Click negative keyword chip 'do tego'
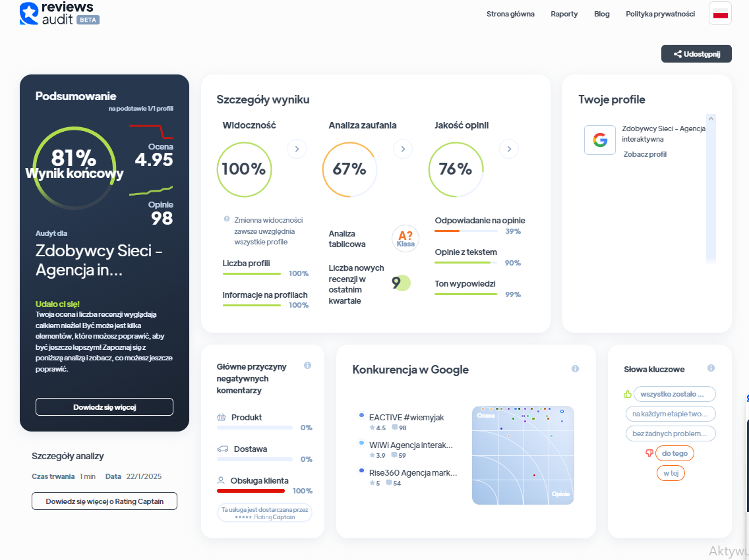The image size is (749, 560). point(674,453)
